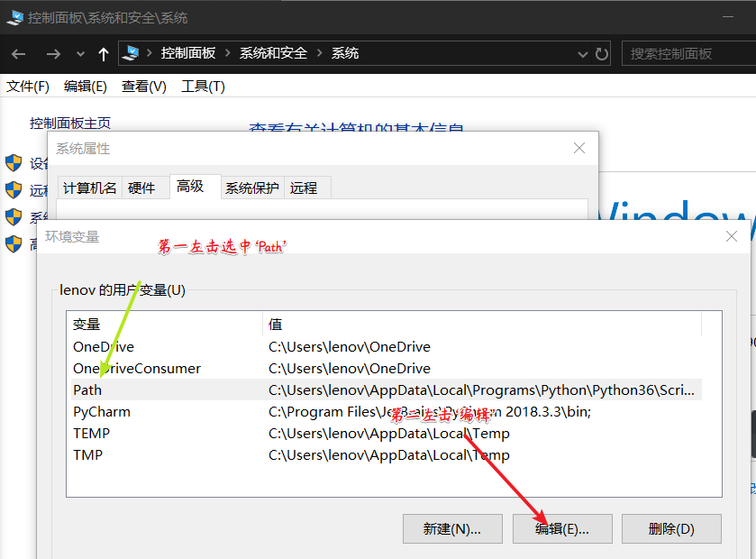The height and width of the screenshot is (559, 756).
Task: Click the 新建(N)... button
Action: coord(452,528)
